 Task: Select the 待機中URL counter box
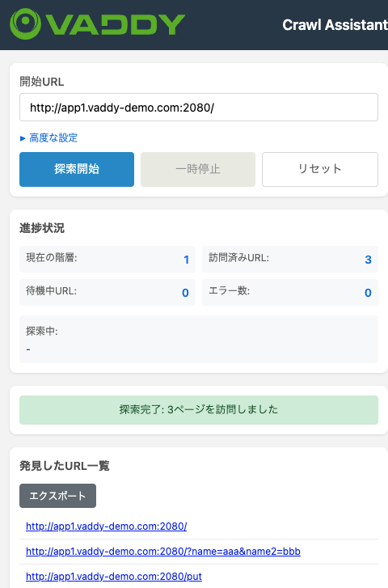(x=108, y=292)
